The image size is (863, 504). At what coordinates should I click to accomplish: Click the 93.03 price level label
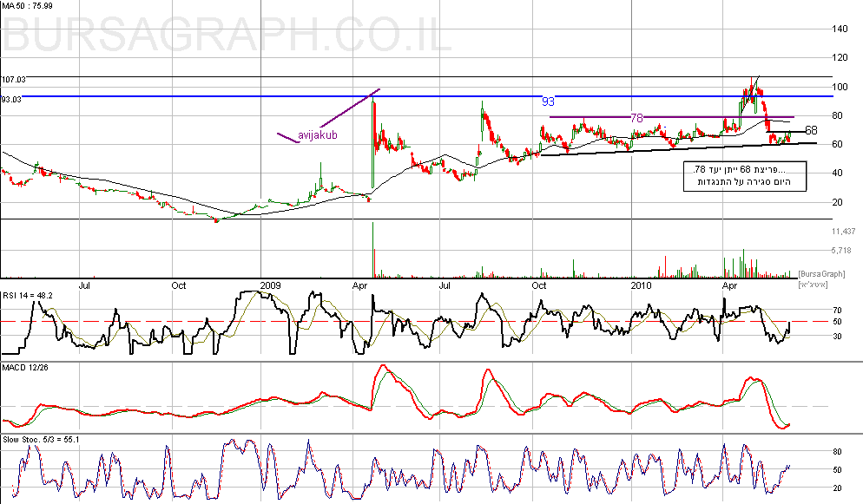[x=11, y=99]
